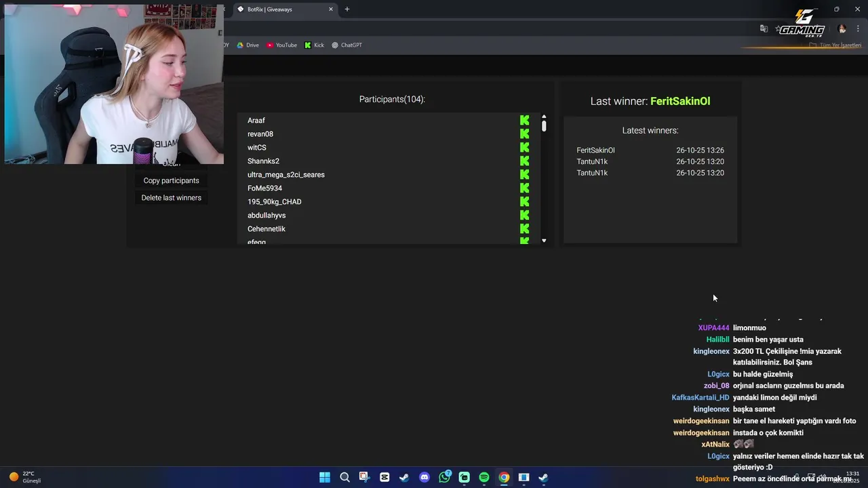This screenshot has height=488, width=868.
Task: Close the BotRix Giveaways tab
Action: 331,9
